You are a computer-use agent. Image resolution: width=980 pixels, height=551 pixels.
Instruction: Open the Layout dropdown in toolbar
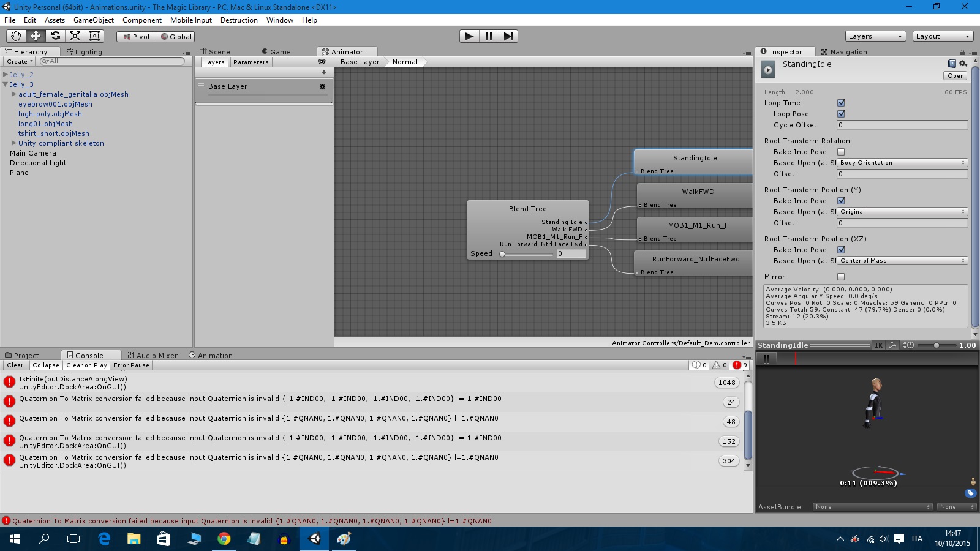pyautogui.click(x=943, y=36)
